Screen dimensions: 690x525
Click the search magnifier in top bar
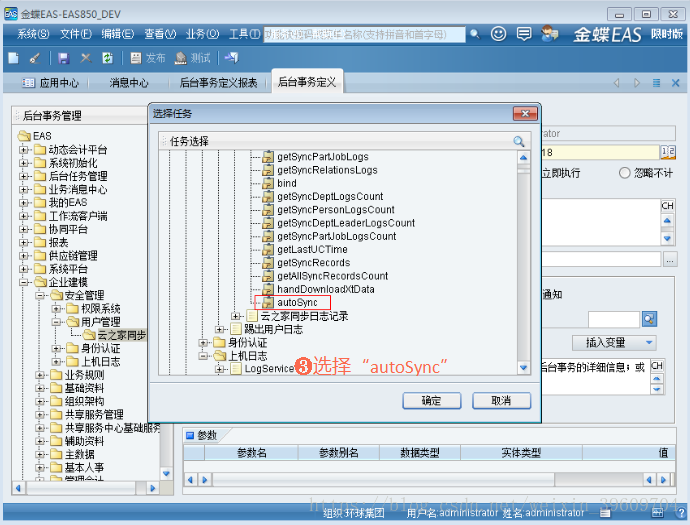(475, 34)
